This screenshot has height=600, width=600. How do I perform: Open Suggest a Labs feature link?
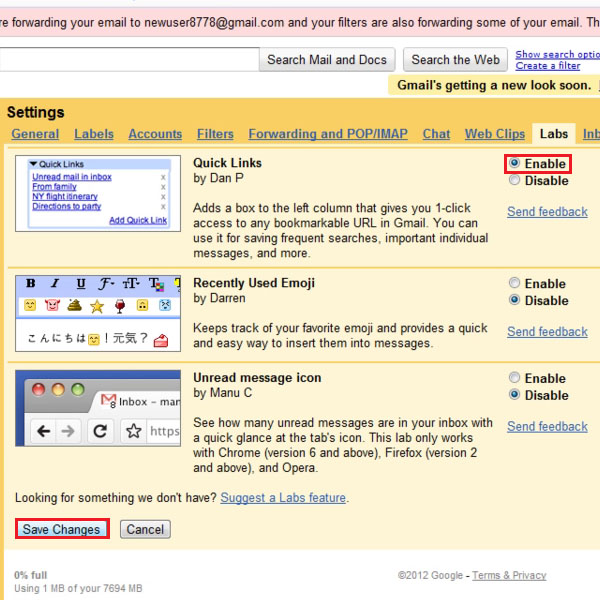283,497
